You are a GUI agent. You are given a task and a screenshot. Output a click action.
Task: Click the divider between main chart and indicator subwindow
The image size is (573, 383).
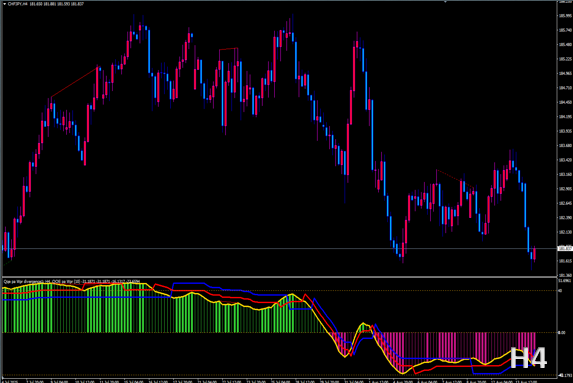click(x=280, y=277)
